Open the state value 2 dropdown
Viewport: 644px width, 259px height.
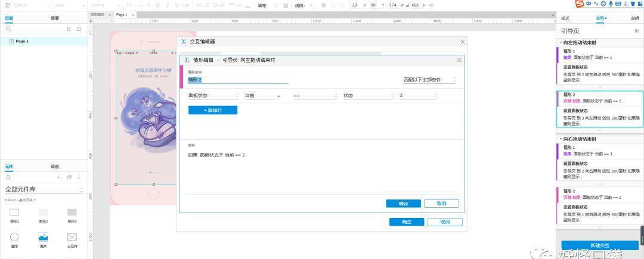(418, 95)
